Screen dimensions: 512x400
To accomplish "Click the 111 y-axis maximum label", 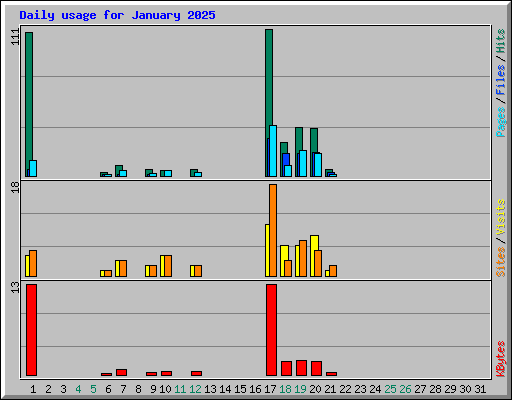I will point(15,37).
